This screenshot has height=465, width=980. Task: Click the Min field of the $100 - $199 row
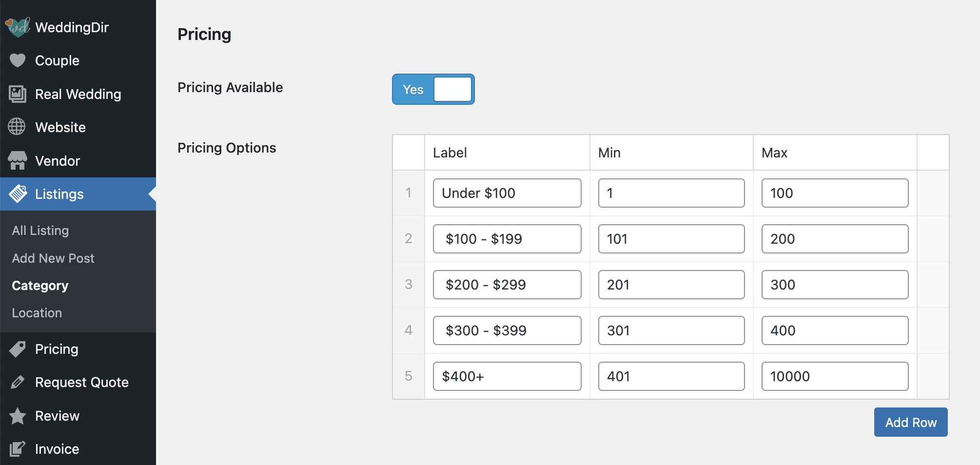pyautogui.click(x=671, y=239)
